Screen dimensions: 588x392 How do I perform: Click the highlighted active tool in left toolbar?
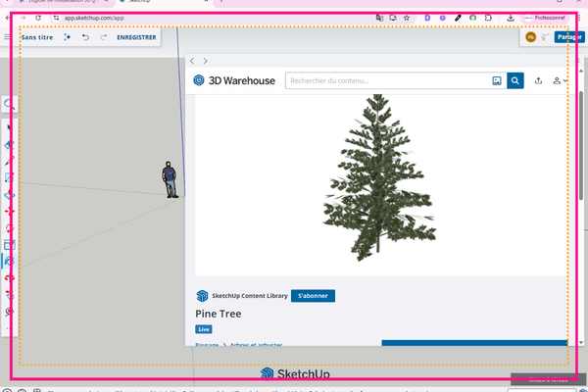pyautogui.click(x=9, y=261)
